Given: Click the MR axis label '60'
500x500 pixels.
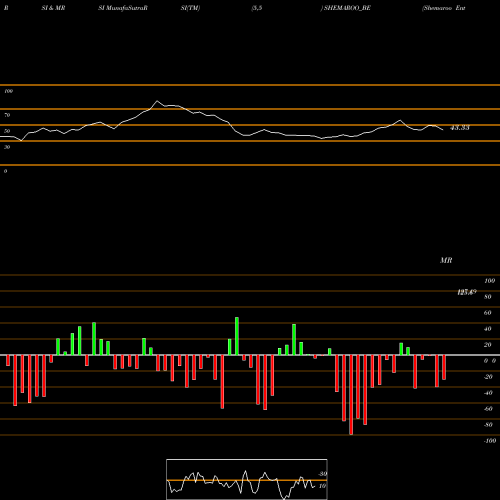Looking at the screenshot, I should 488,313.
